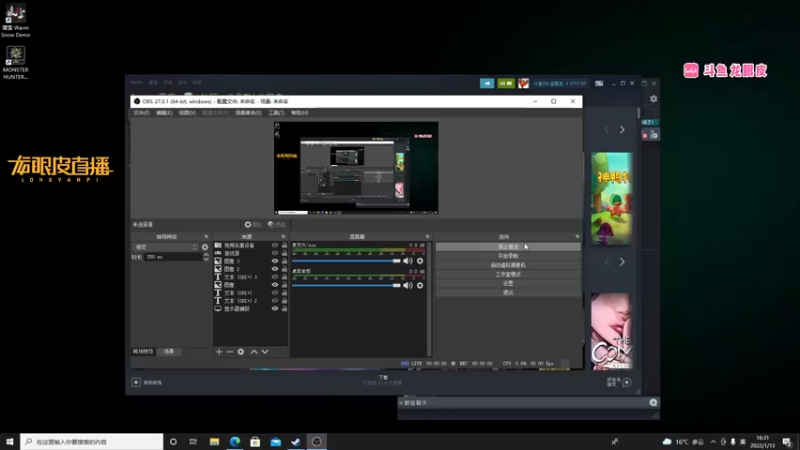Viewport: 800px width, 450px height.
Task: Increase 时长 duration with up stepper
Action: 206,255
